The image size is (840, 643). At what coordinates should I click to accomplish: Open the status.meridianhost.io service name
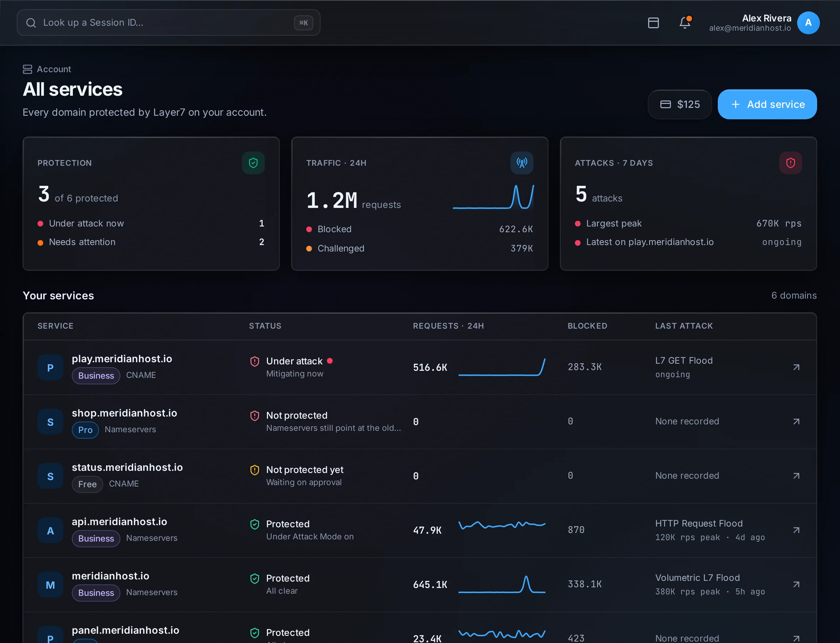127,467
